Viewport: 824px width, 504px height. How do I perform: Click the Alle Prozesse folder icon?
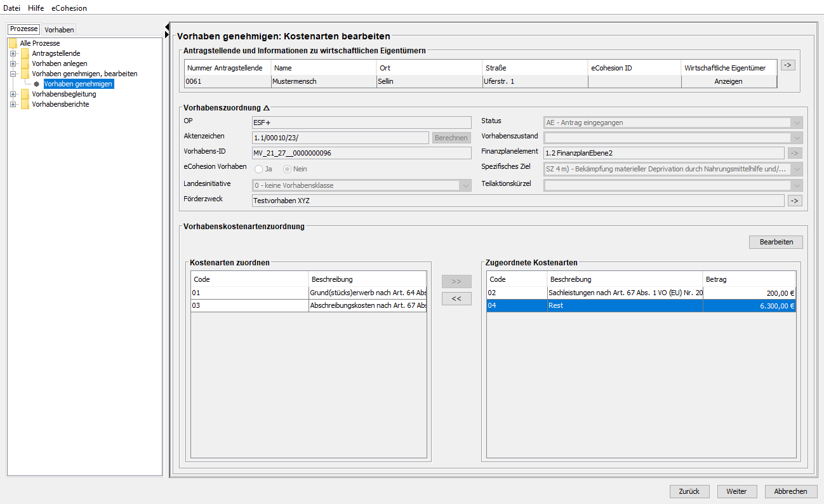(x=13, y=43)
